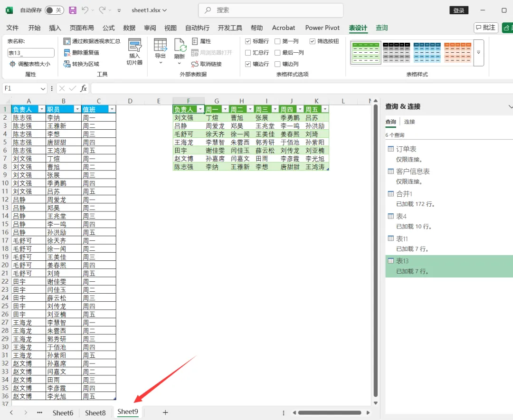
Task: Click the 批注 comments button
Action: tap(486, 28)
